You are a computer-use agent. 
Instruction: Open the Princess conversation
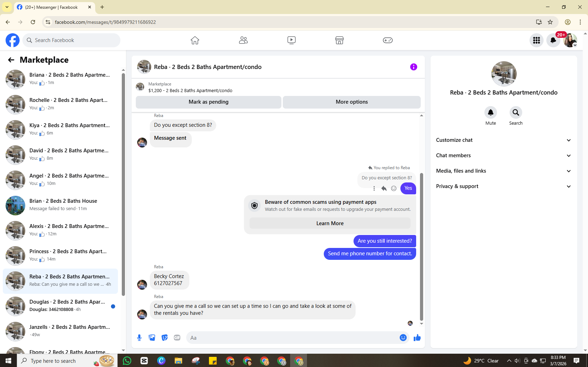(x=60, y=255)
